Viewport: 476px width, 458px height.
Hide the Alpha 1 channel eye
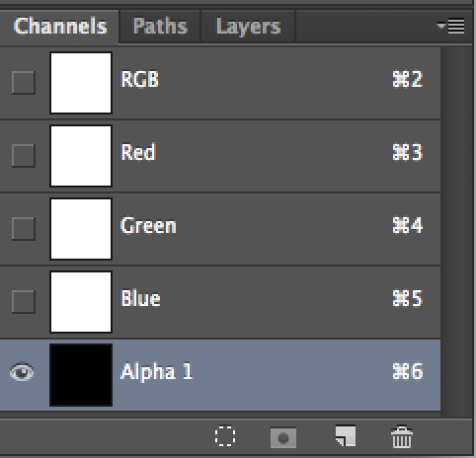tap(22, 372)
